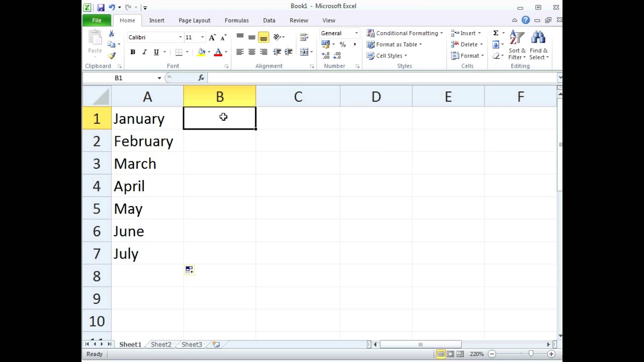
Task: Apply the Comma Style number format
Action: (x=354, y=44)
